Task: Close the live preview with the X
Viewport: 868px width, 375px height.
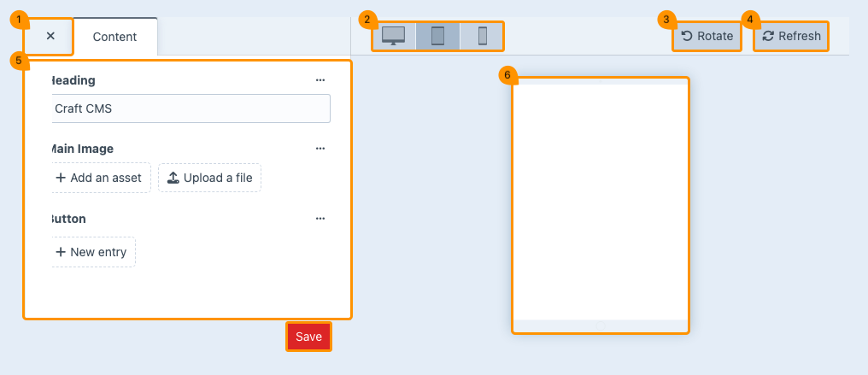Action: click(x=50, y=36)
